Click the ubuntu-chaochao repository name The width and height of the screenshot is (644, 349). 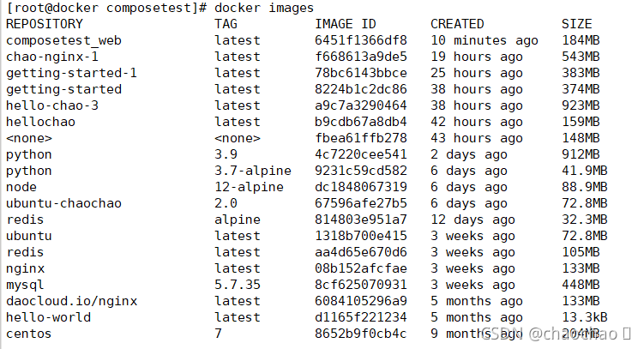(x=63, y=203)
